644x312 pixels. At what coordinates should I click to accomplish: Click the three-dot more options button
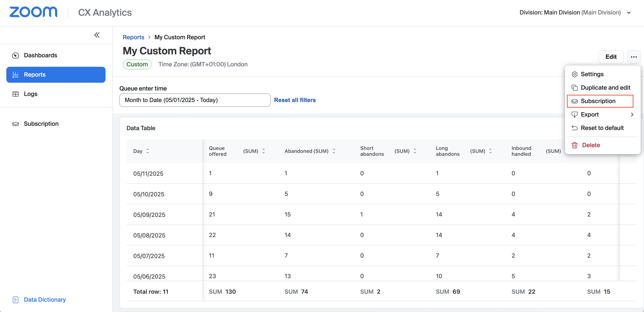(633, 57)
